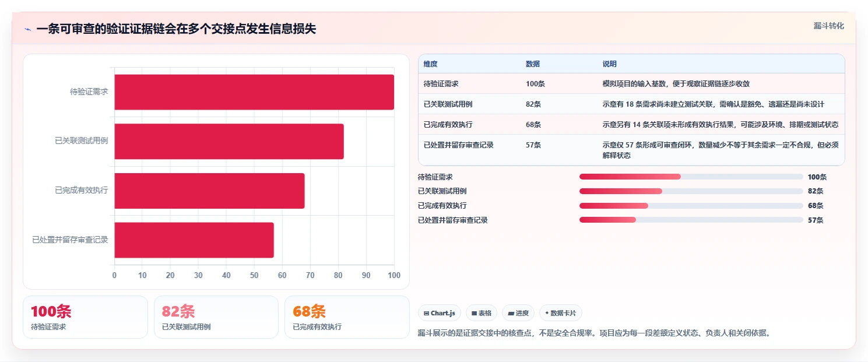Click description starting 示意有 18 条需求
This screenshot has height=362, width=868.
coord(714,104)
